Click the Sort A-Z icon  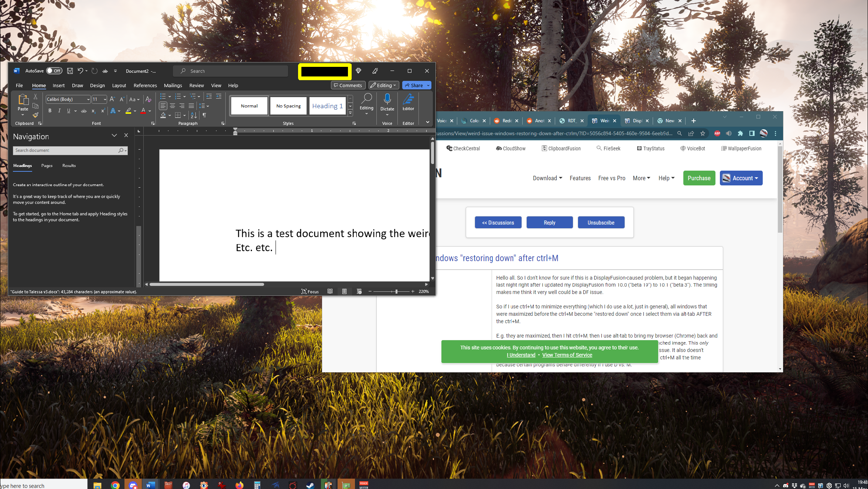194,115
